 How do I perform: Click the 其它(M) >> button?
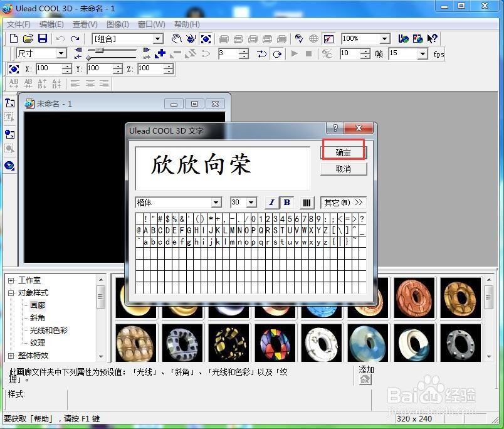344,203
